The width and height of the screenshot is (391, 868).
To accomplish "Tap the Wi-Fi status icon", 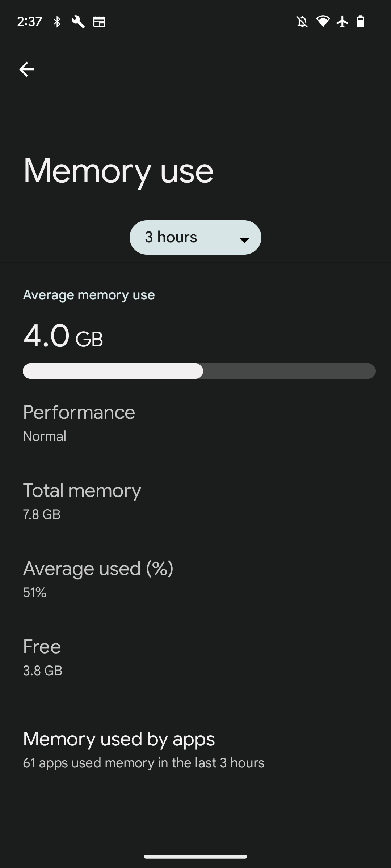I will point(323,21).
